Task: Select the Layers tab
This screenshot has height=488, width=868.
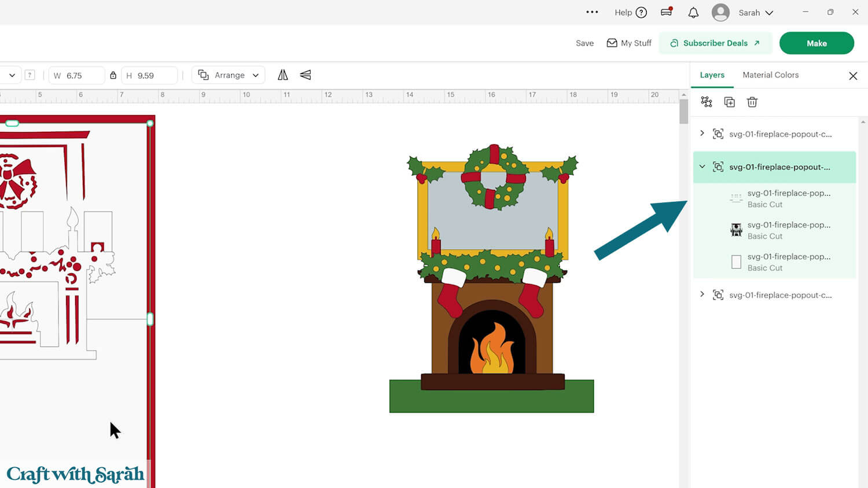Action: [x=712, y=75]
